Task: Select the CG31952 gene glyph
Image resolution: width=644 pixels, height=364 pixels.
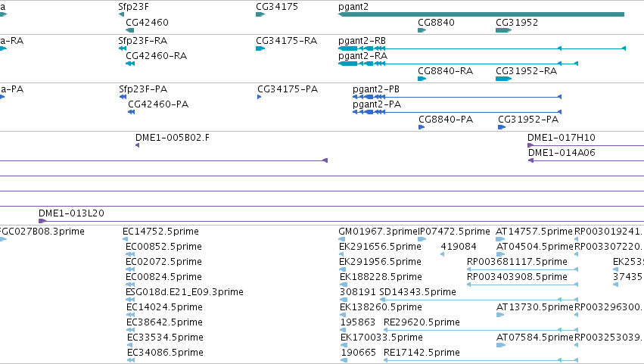Action: (x=503, y=30)
